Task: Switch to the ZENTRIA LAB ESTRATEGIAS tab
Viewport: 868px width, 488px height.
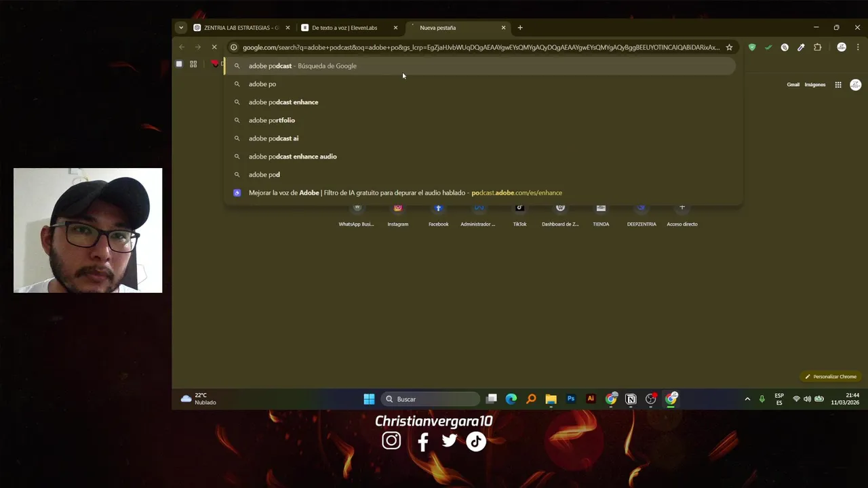Action: click(241, 28)
